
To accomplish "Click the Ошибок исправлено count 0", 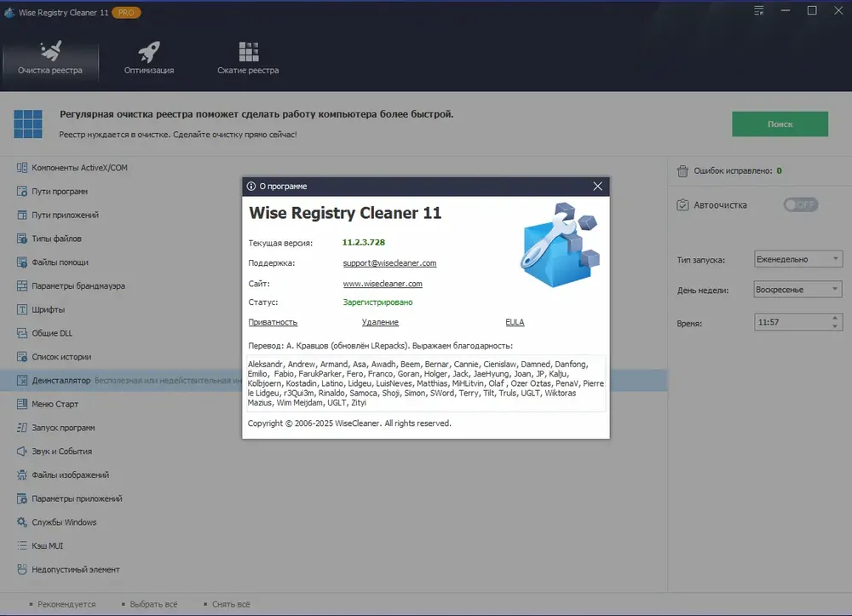I will (780, 170).
